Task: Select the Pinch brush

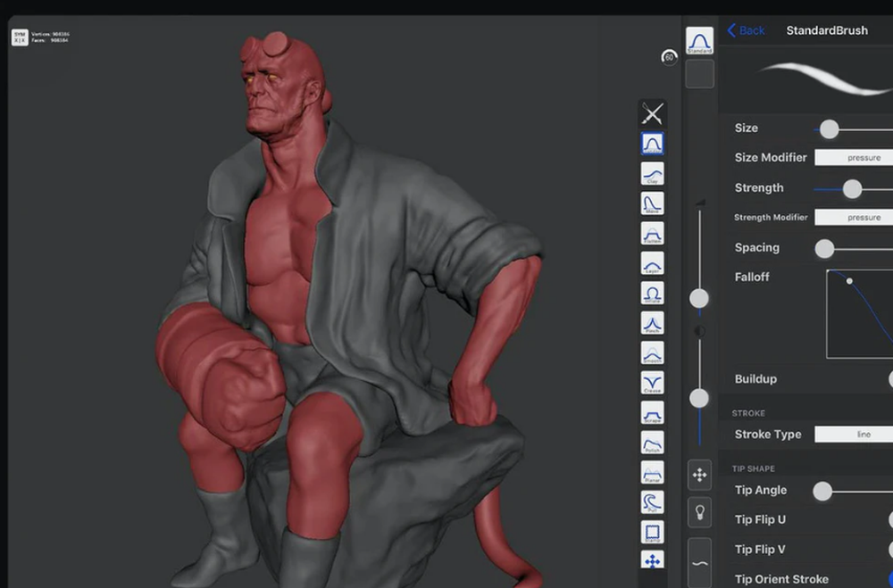Action: pyautogui.click(x=652, y=323)
